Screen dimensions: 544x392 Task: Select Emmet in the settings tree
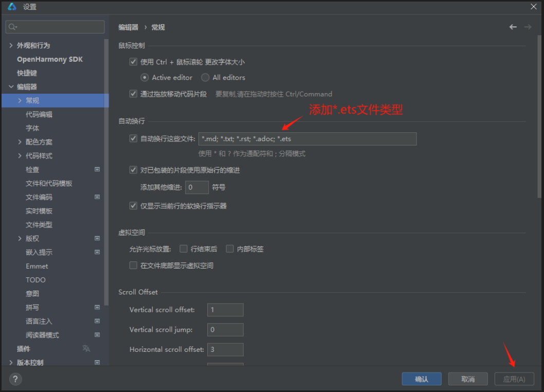[37, 266]
